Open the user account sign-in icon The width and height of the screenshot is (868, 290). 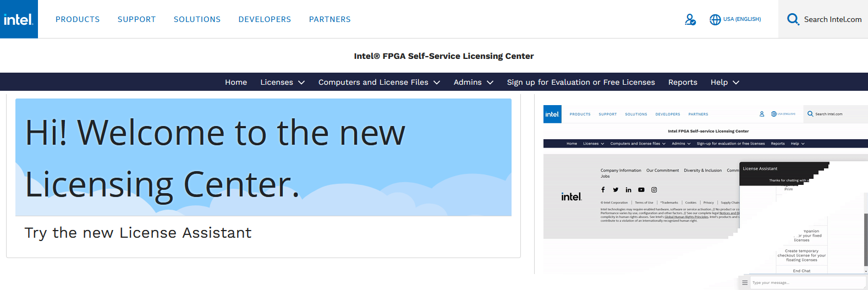(x=690, y=19)
